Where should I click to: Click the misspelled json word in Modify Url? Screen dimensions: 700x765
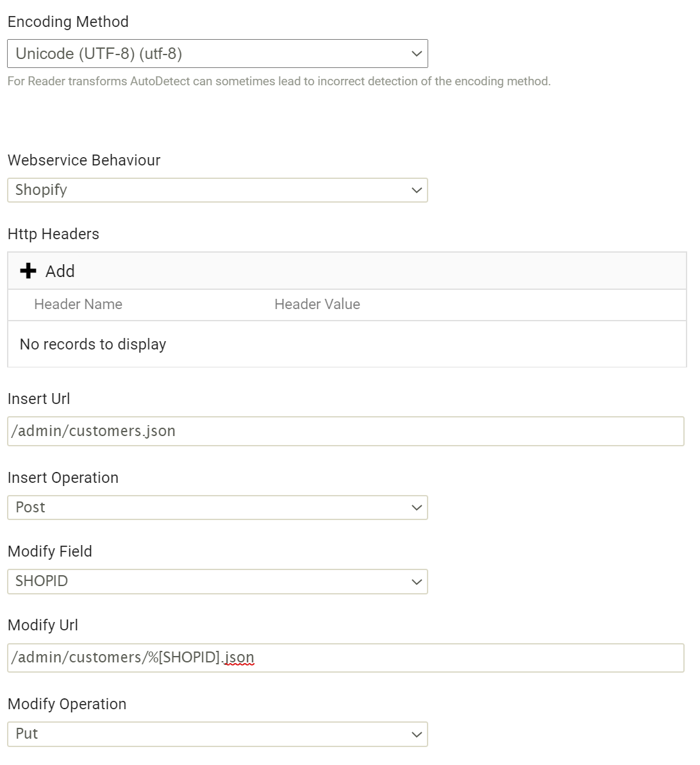(x=239, y=658)
